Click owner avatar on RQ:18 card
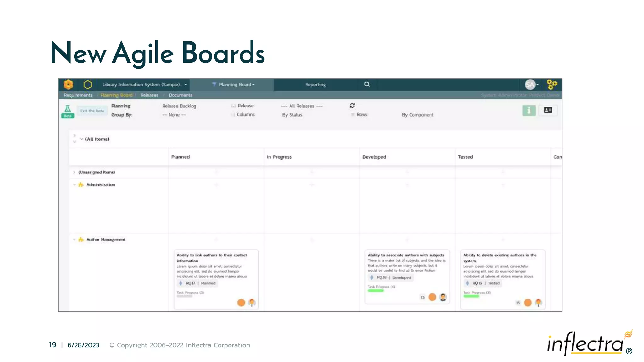 [x=443, y=297]
